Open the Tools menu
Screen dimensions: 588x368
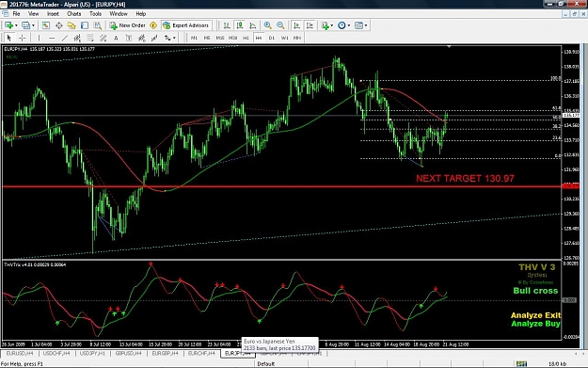point(95,14)
